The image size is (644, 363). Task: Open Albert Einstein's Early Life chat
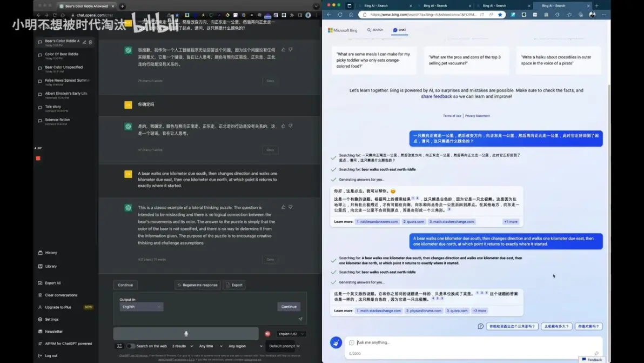pos(66,95)
